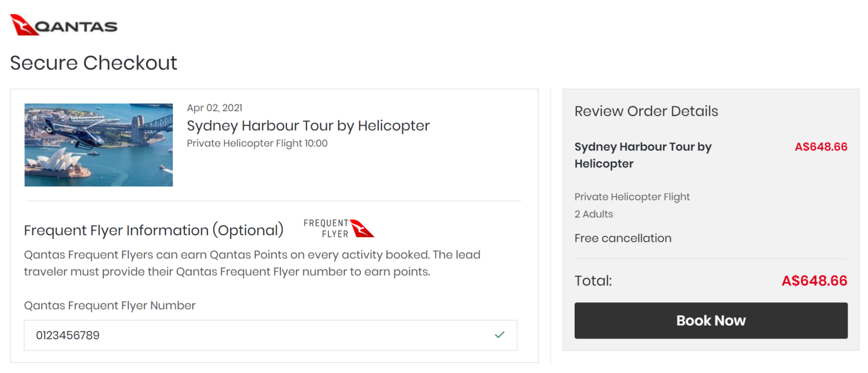Select the Frequent Flyer number input field
This screenshot has height=373, width=868.
(270, 335)
